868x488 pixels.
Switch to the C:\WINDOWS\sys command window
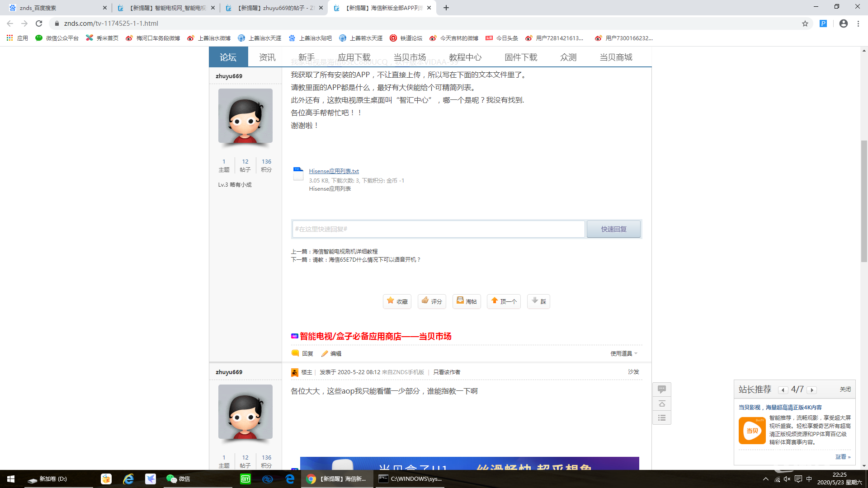(x=410, y=479)
